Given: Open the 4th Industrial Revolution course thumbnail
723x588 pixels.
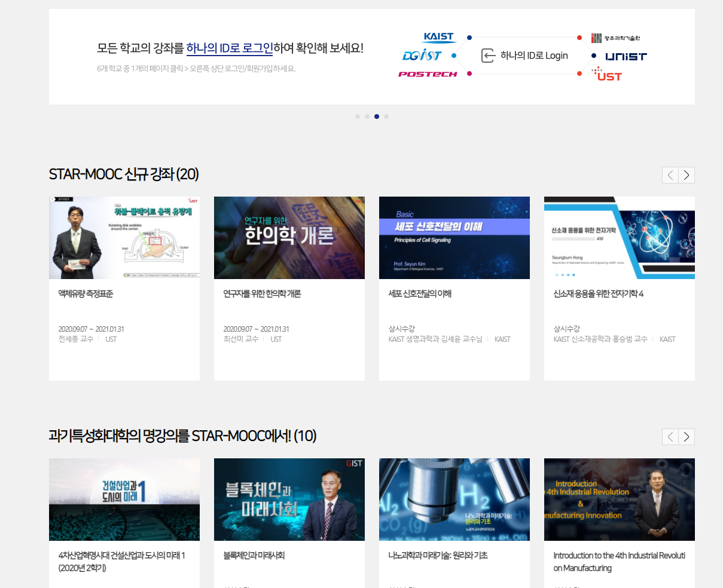Looking at the screenshot, I should pos(620,500).
